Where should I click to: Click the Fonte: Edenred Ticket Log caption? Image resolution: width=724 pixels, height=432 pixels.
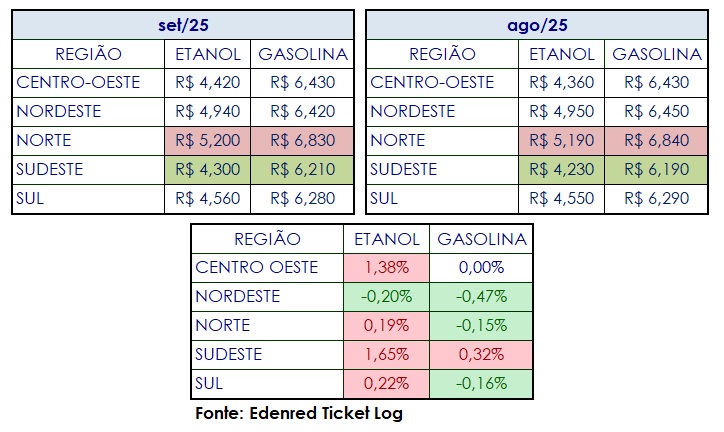pos(298,412)
